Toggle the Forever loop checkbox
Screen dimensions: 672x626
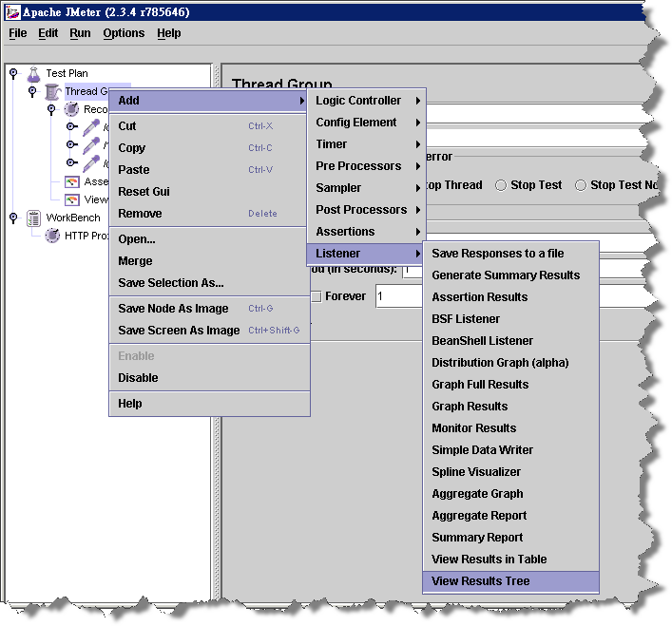(317, 296)
